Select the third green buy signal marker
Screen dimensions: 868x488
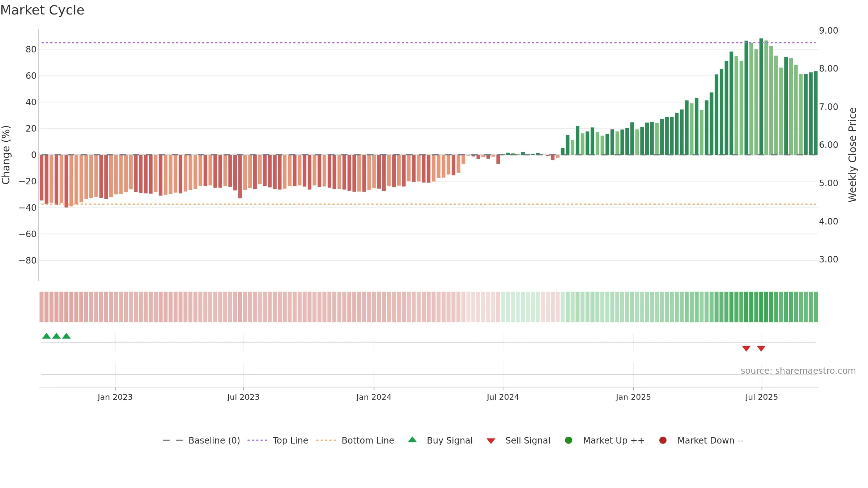66,336
